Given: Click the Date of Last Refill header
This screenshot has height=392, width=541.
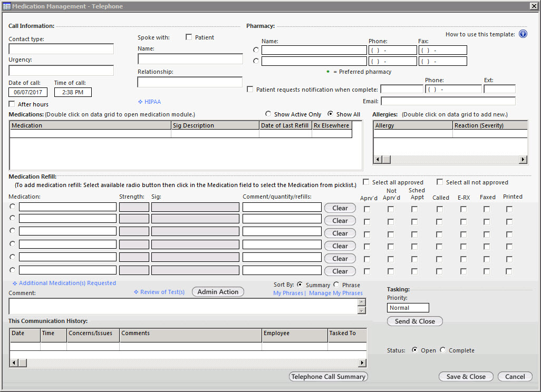Looking at the screenshot, I should pyautogui.click(x=285, y=125).
